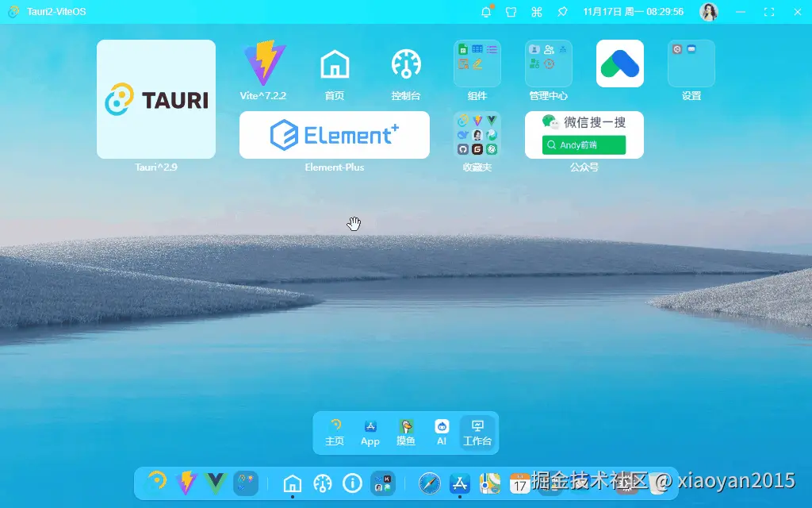Open Safari compass icon in the dock
The width and height of the screenshot is (812, 508).
coord(430,483)
